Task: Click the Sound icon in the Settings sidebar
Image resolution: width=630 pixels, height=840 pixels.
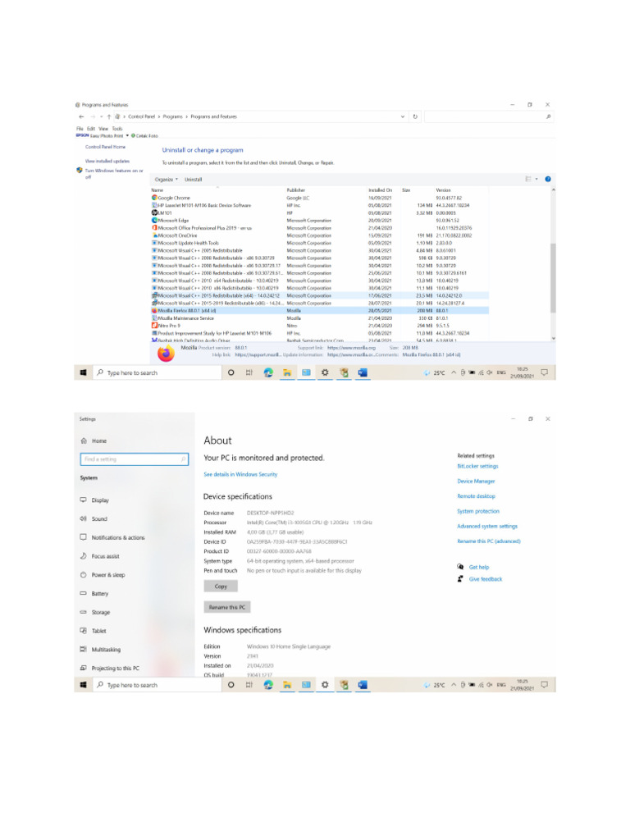Action: coord(83,518)
